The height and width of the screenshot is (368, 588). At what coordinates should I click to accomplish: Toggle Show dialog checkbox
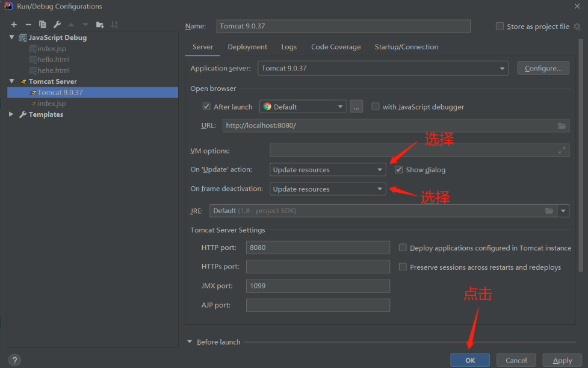click(398, 170)
